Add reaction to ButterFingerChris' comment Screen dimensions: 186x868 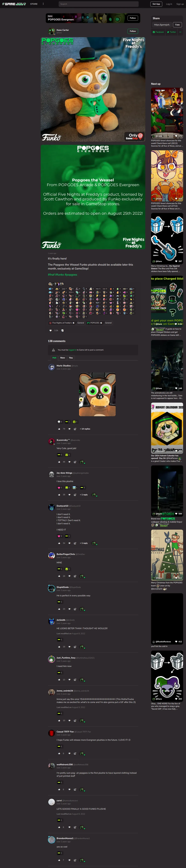click(x=75, y=576)
